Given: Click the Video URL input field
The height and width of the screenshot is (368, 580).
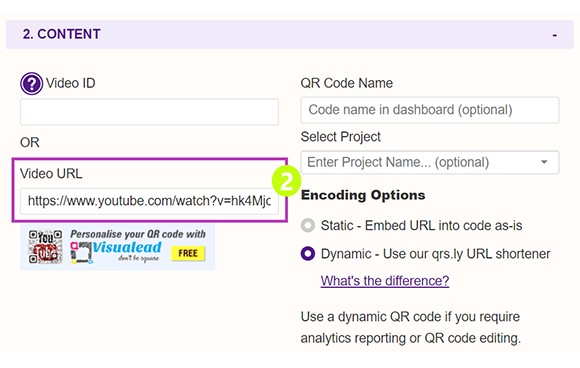Looking at the screenshot, I should pos(149,201).
